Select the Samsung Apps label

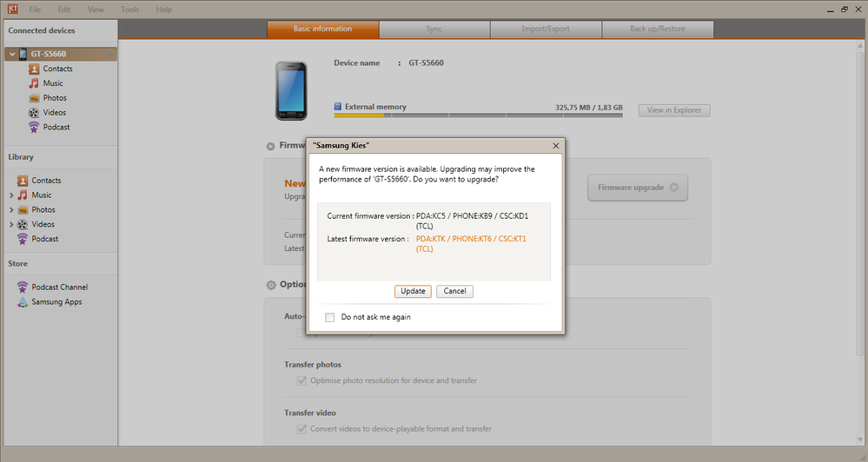coord(56,302)
